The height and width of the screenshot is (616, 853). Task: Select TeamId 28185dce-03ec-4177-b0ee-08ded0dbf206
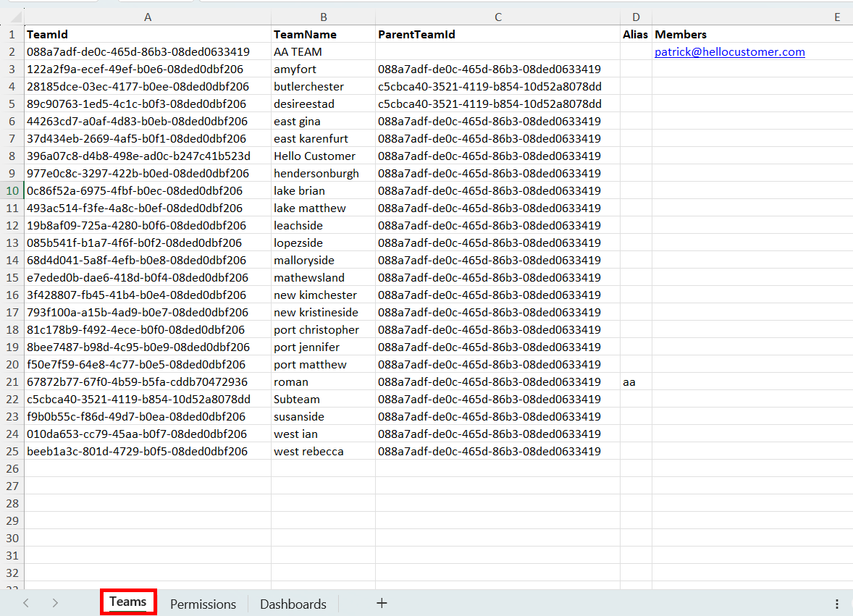point(148,86)
